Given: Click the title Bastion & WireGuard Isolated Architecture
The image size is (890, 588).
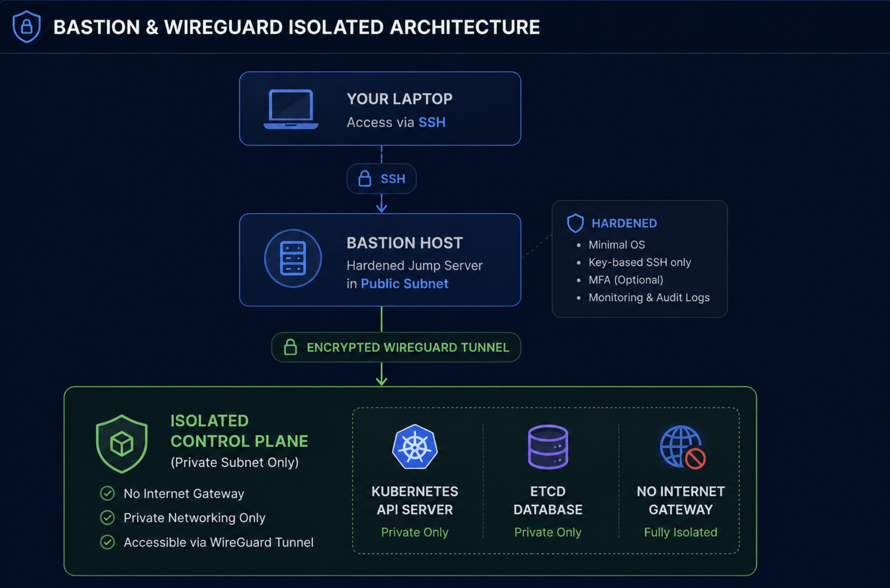Looking at the screenshot, I should pyautogui.click(x=297, y=27).
